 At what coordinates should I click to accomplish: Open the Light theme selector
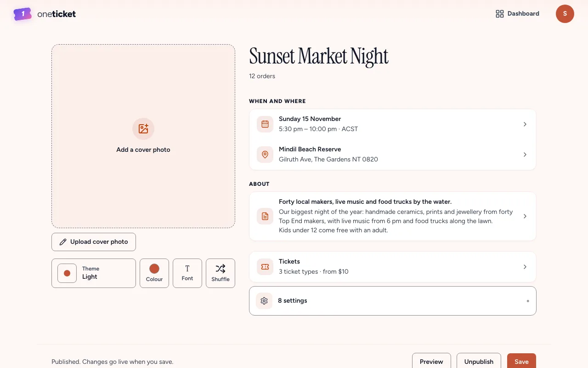click(94, 273)
